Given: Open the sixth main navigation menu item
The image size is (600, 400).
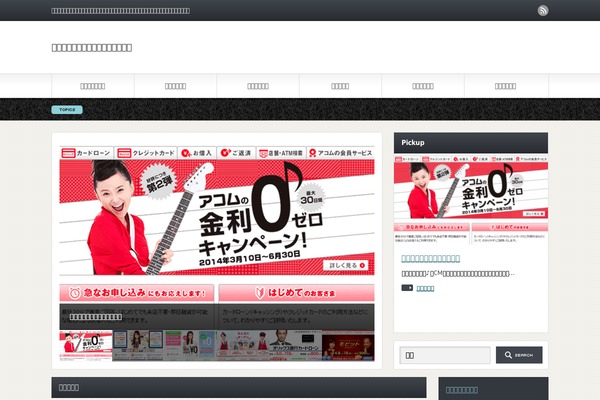Looking at the screenshot, I should tap(505, 86).
